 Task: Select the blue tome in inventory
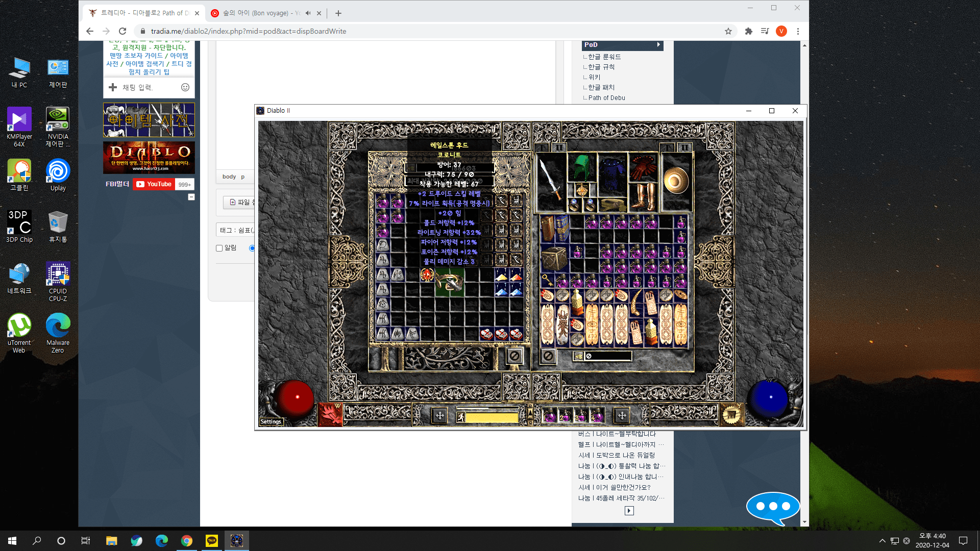pyautogui.click(x=562, y=228)
